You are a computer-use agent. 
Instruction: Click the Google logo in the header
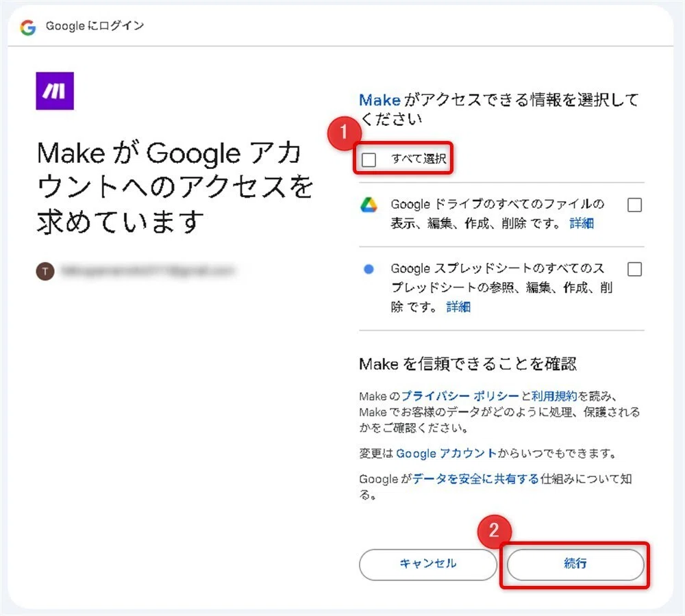[28, 27]
